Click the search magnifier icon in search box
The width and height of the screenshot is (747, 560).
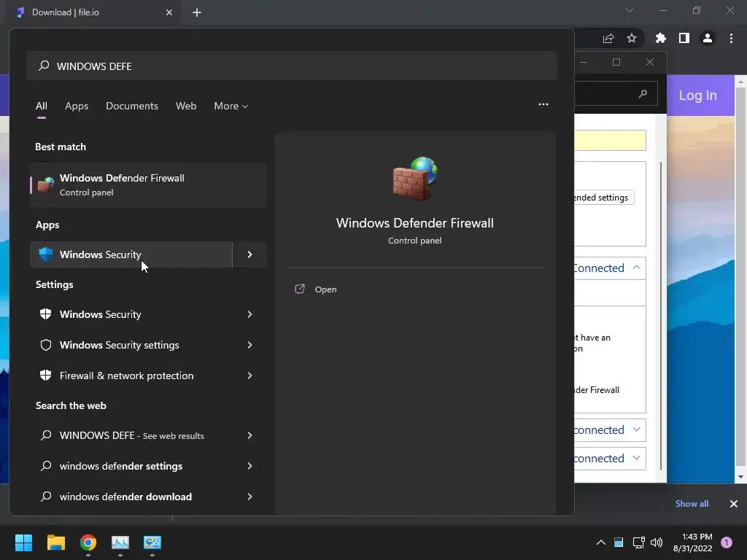click(x=44, y=66)
